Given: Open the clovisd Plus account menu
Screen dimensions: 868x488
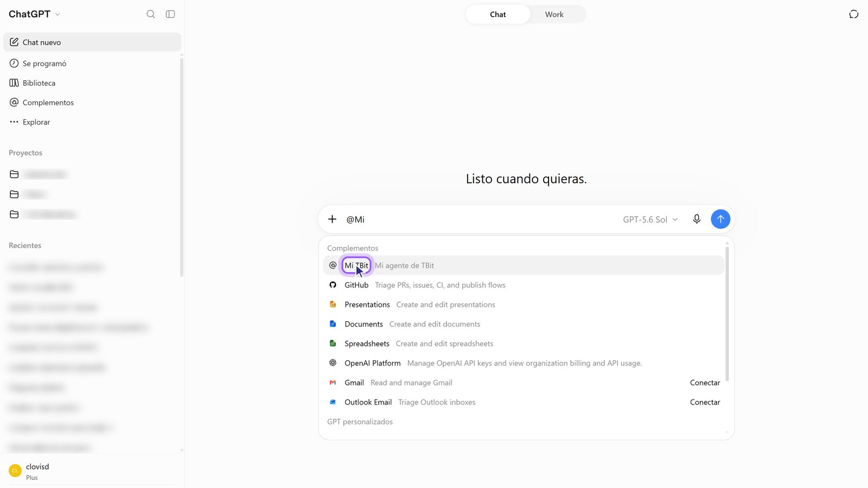Looking at the screenshot, I should [92, 471].
